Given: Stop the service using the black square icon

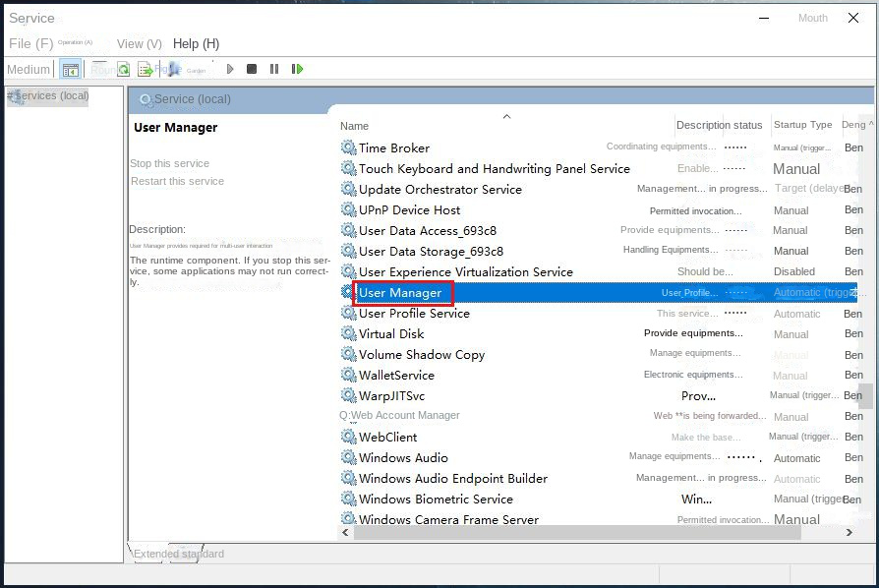Looking at the screenshot, I should 251,68.
